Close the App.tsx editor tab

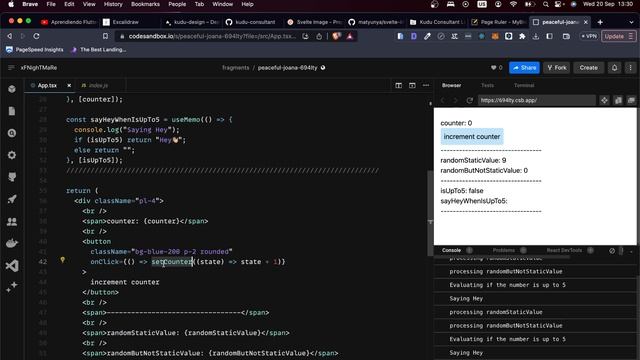point(69,85)
